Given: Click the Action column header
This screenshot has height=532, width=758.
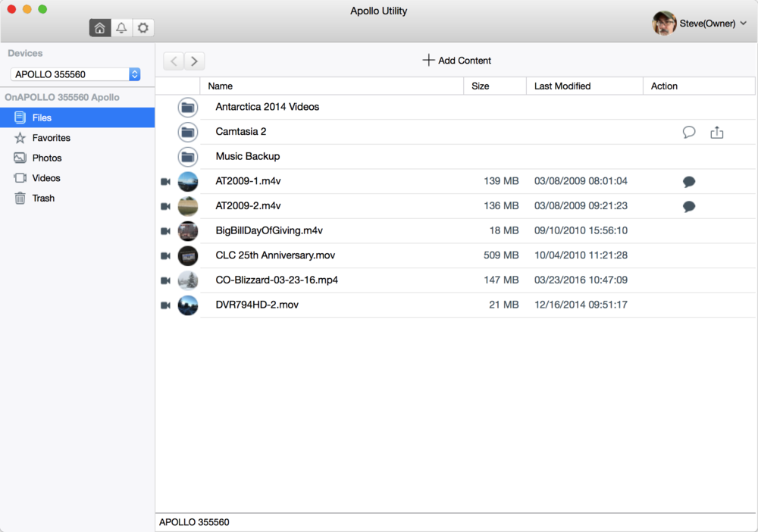Looking at the screenshot, I should (699, 86).
